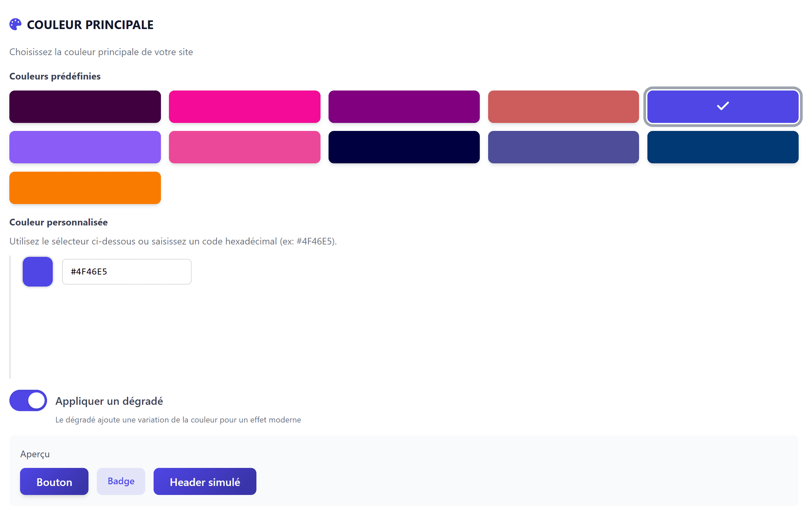
Task: Select the slate purple predefined color
Action: [563, 147]
